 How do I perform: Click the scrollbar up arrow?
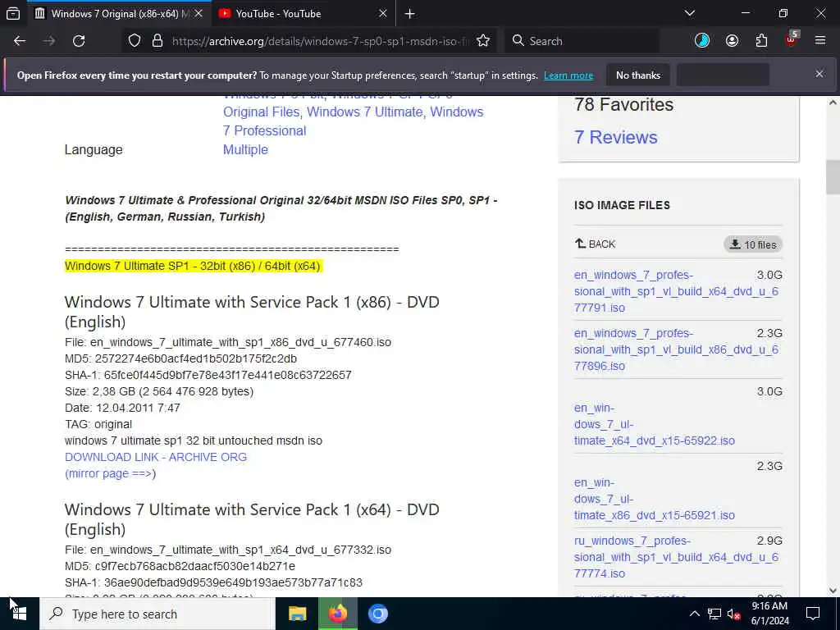pos(833,103)
